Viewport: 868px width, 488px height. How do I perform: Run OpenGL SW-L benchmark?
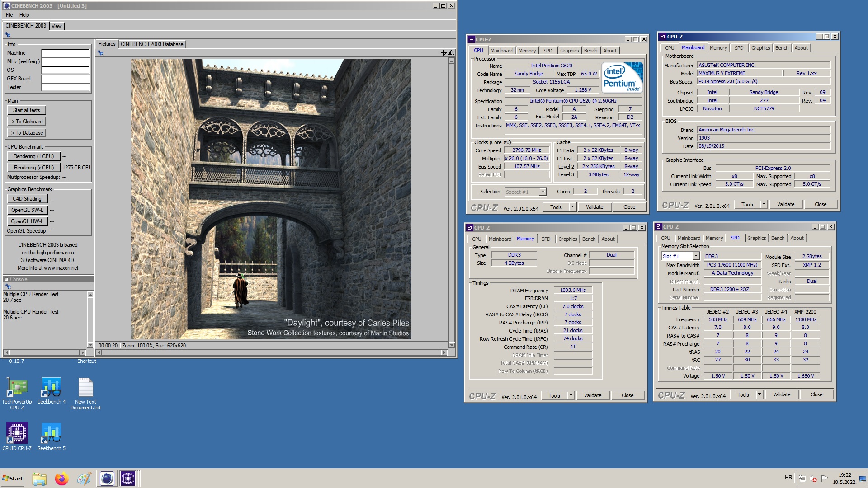coord(27,210)
